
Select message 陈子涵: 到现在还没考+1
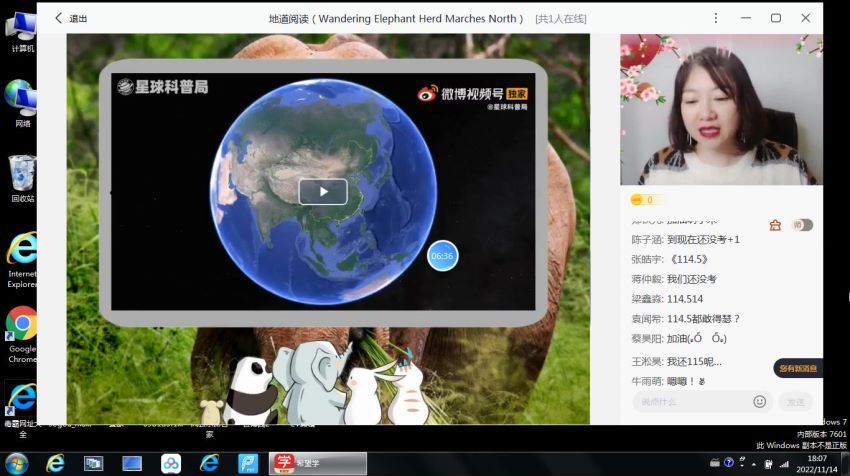(x=685, y=240)
